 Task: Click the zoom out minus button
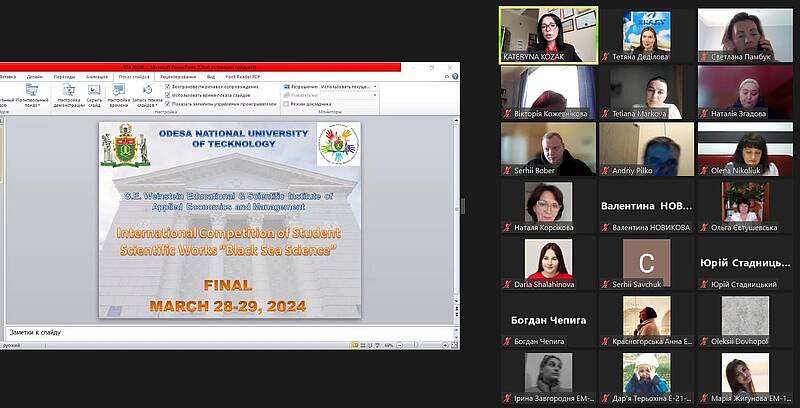399,345
